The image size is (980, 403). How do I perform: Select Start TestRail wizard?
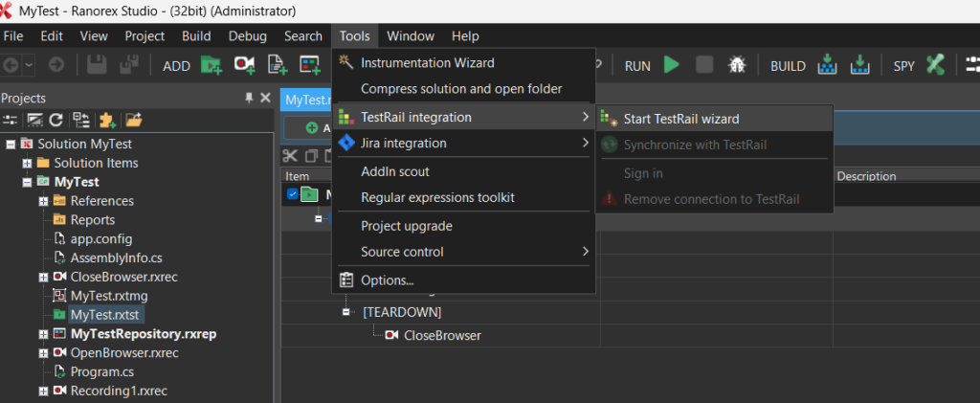tap(680, 119)
